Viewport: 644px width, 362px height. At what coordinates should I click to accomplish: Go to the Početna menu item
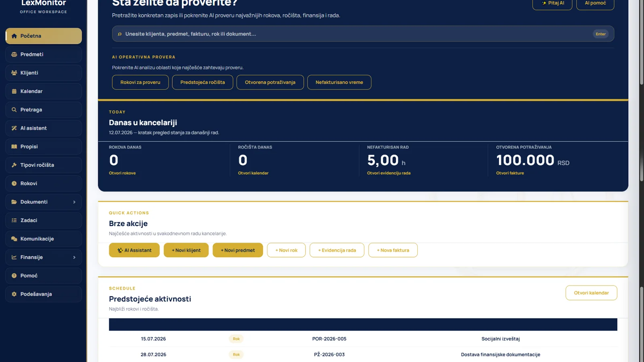pyautogui.click(x=43, y=36)
